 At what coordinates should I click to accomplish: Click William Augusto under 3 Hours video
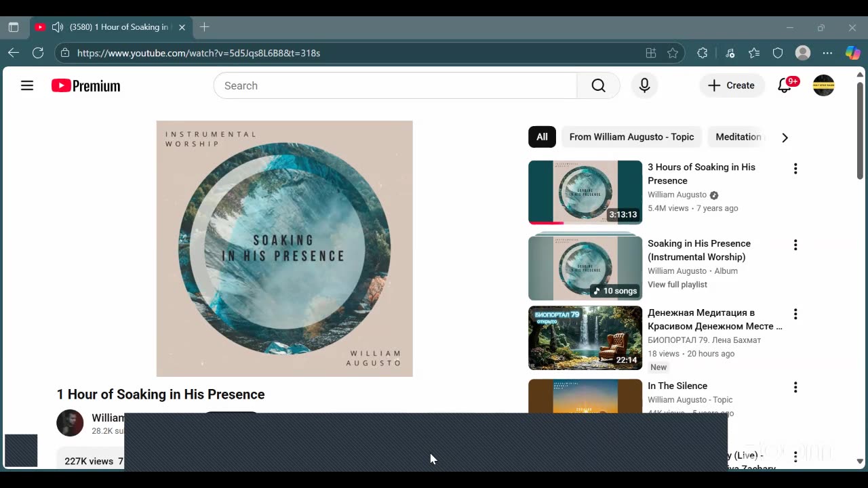point(677,195)
